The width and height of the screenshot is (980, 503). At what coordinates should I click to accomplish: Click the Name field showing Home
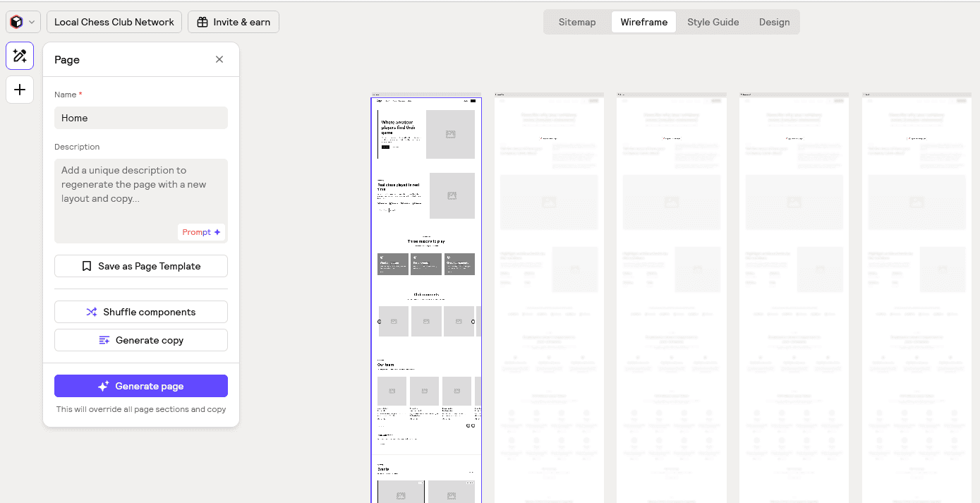(140, 118)
